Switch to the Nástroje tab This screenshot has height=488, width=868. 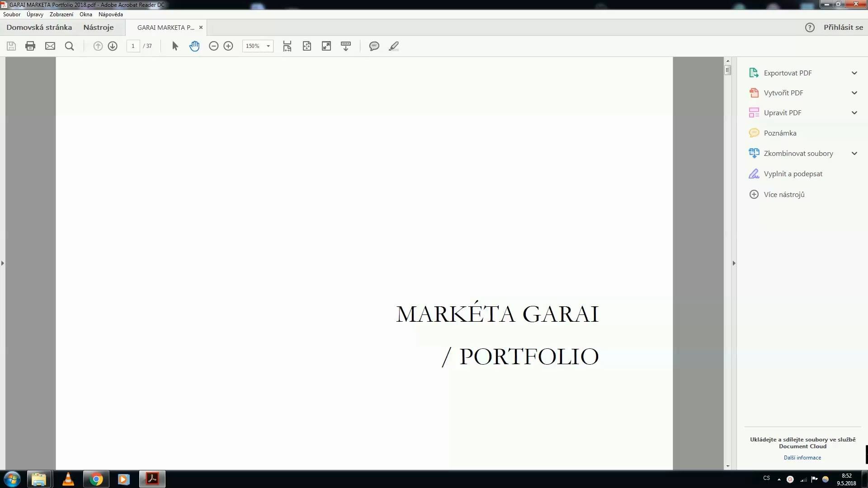[x=98, y=27]
